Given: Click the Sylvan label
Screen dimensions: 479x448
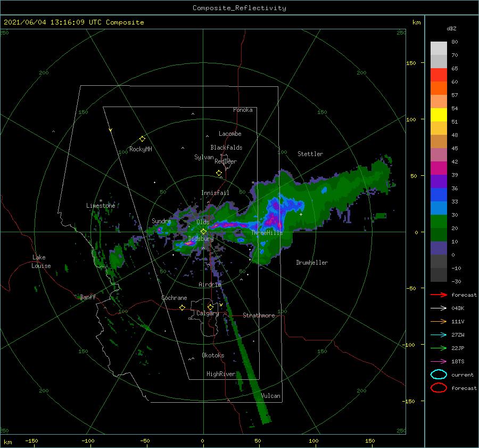Looking at the screenshot, I should pyautogui.click(x=204, y=157).
